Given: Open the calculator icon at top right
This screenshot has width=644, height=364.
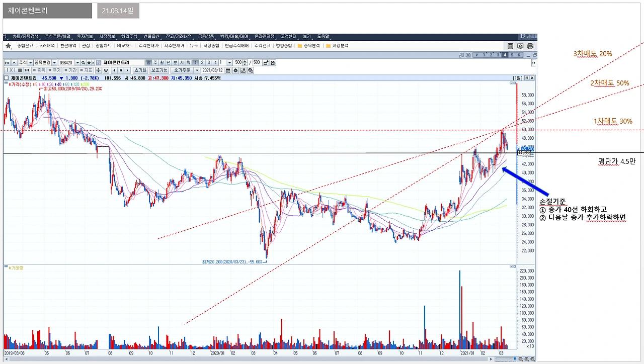Looking at the screenshot, I should coord(510,46).
